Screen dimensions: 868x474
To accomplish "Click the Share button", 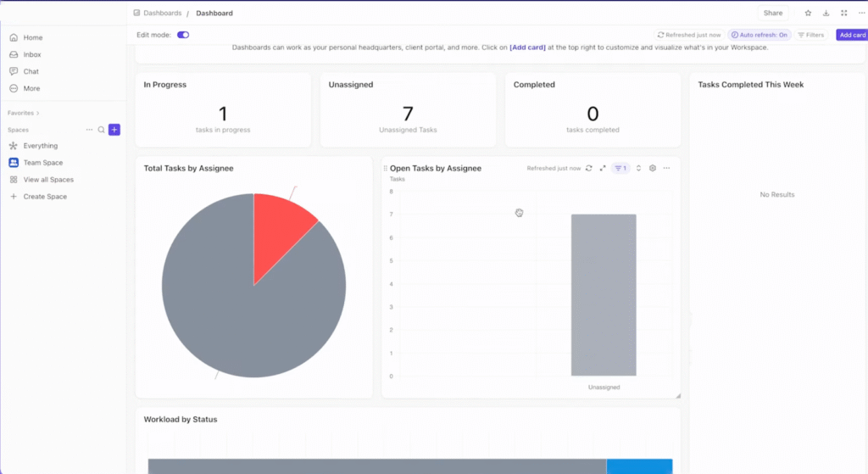I will point(772,14).
